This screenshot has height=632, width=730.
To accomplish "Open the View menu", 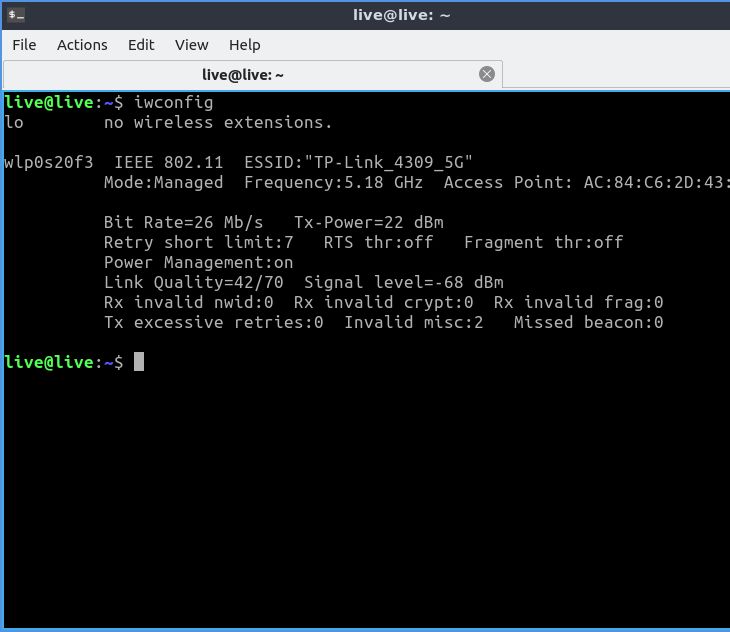I will point(191,45).
